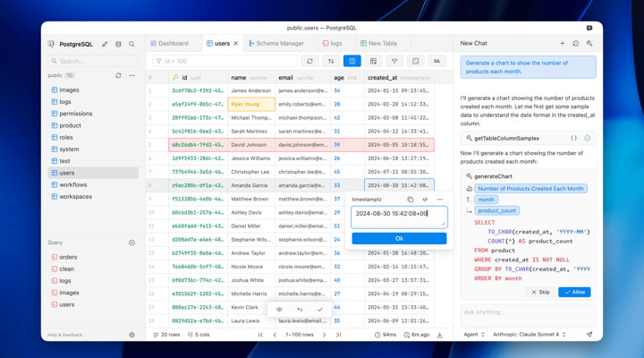
Task: Select the Ryan Young name cell
Action: click(251, 104)
